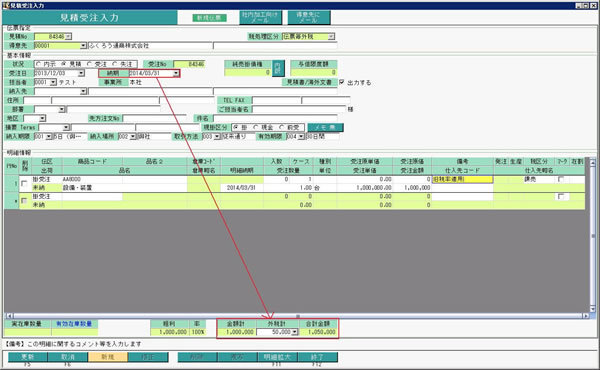Expand the 税処理区分 dropdown
Screen dimensions: 600x370
point(331,36)
